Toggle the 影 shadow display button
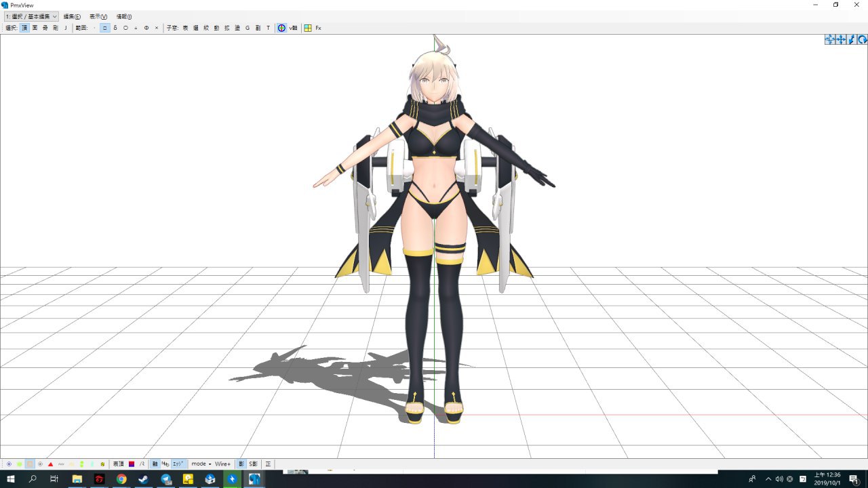Screen dimensions: 868x488 tap(241, 464)
